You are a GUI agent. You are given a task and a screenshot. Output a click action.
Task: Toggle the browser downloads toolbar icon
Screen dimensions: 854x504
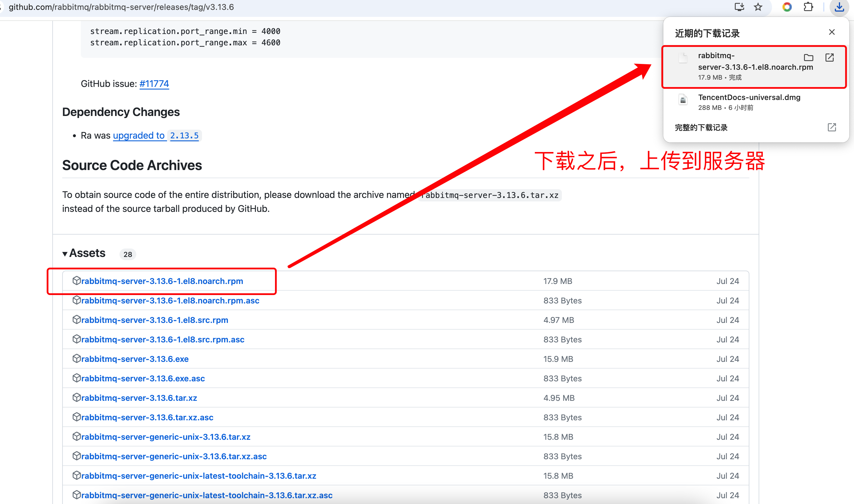pyautogui.click(x=839, y=7)
